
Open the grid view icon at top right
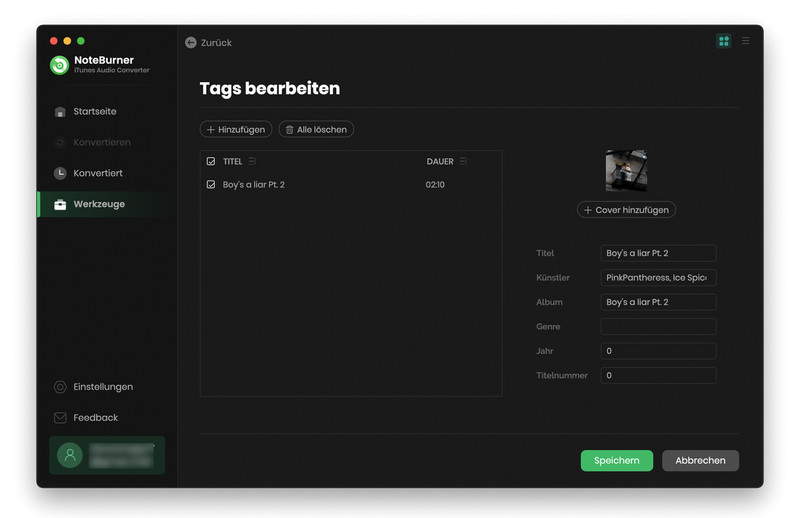[723, 41]
